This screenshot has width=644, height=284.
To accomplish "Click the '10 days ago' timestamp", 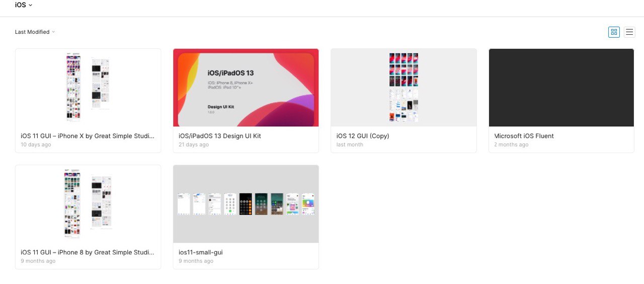I will 36,145.
